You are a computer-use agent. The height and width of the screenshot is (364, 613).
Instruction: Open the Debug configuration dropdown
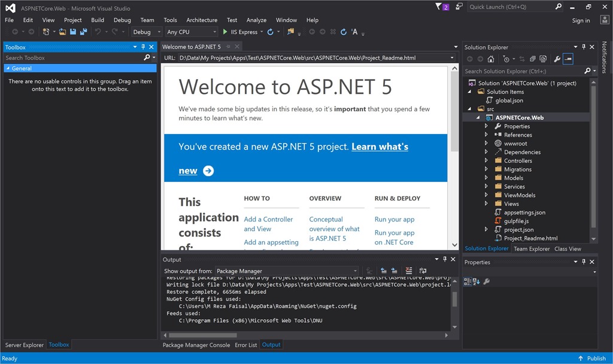point(147,32)
